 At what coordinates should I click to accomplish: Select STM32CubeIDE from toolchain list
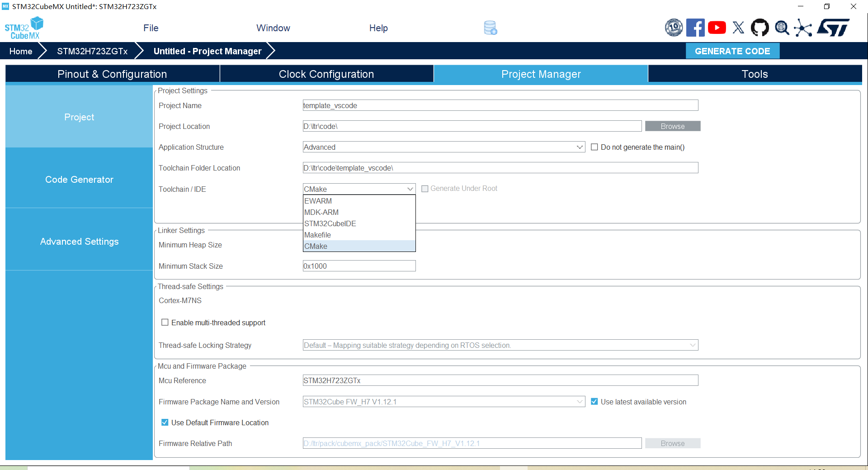tap(359, 223)
